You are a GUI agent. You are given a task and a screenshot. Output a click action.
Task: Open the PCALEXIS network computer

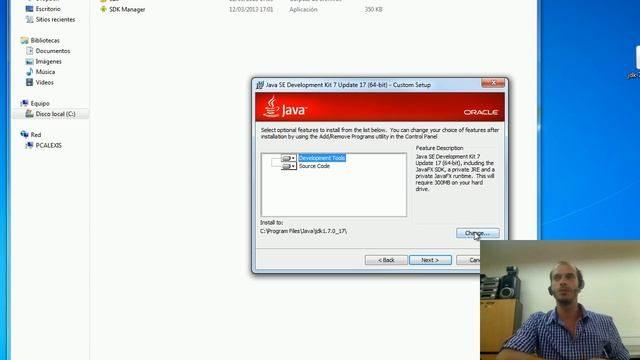(x=48, y=145)
